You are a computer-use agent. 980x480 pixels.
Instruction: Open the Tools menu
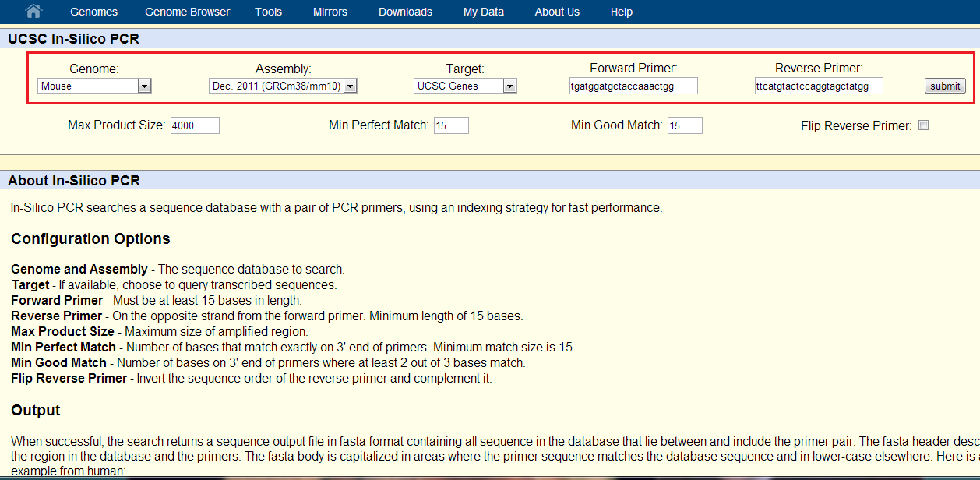pos(269,12)
